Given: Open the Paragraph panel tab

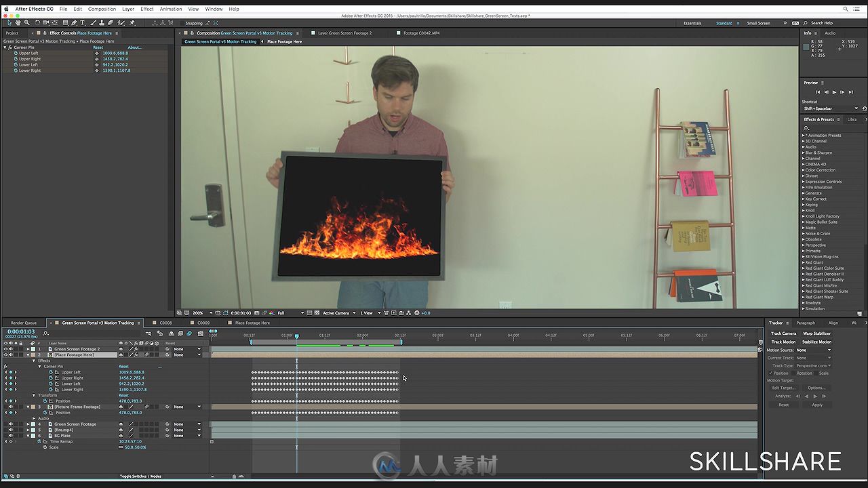Looking at the screenshot, I should pos(806,323).
